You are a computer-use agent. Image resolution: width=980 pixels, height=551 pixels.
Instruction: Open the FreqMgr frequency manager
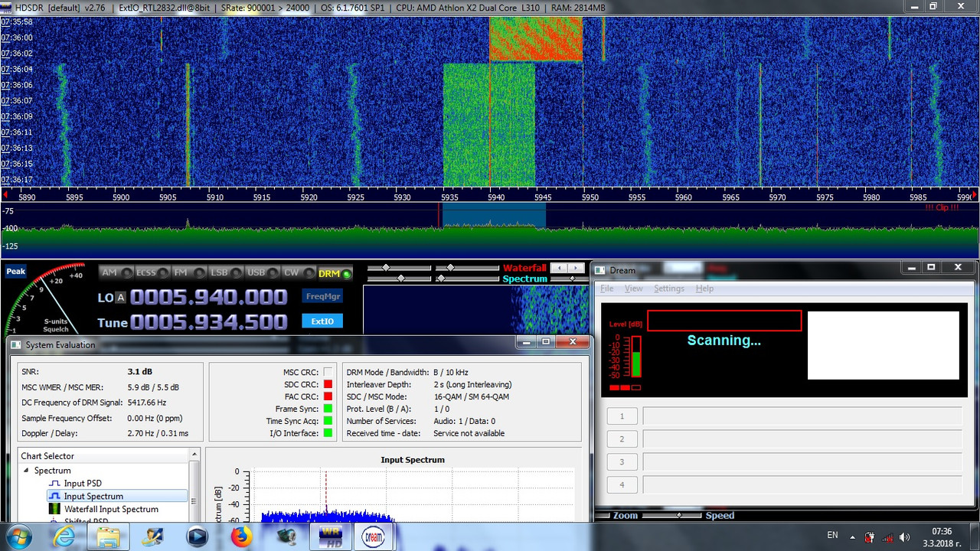click(x=322, y=296)
